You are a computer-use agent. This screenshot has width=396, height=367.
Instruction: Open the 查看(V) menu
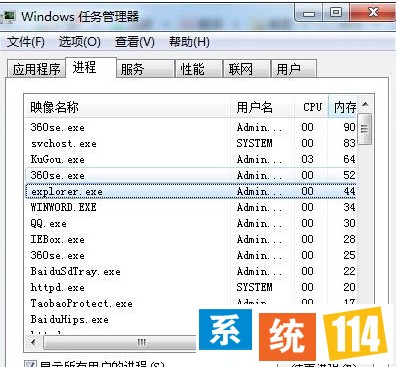click(135, 42)
